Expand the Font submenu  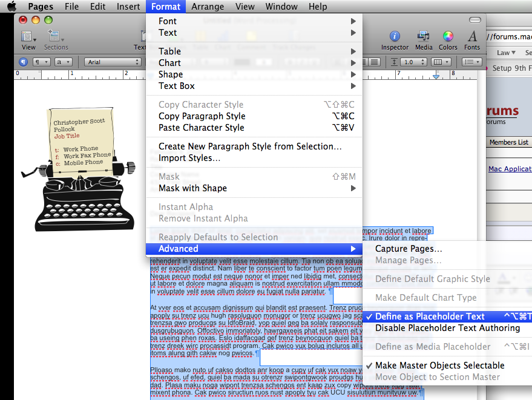pos(254,21)
